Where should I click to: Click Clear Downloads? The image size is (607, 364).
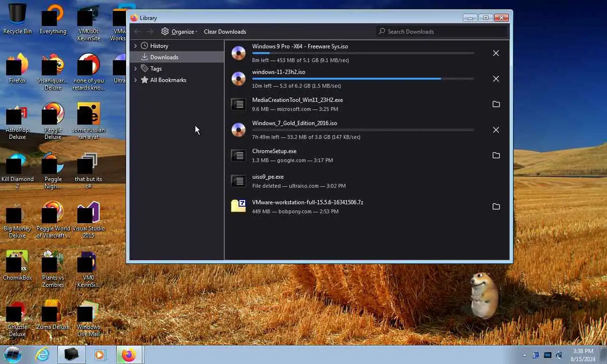coord(225,31)
